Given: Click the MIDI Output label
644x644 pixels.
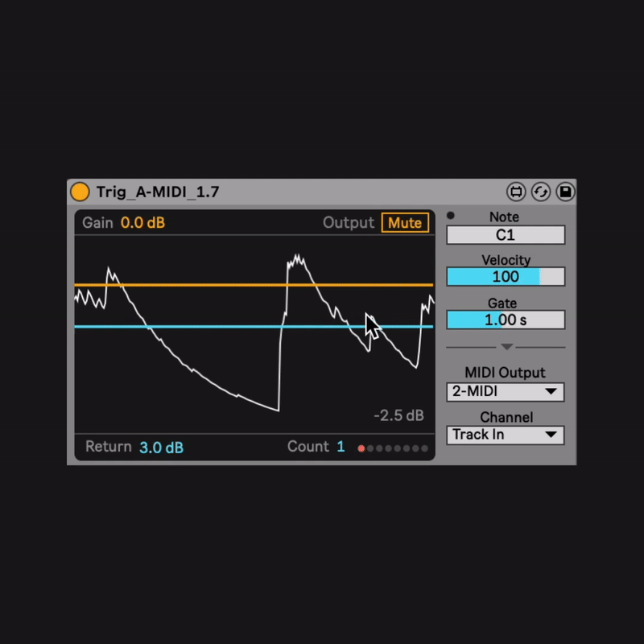Looking at the screenshot, I should click(505, 373).
